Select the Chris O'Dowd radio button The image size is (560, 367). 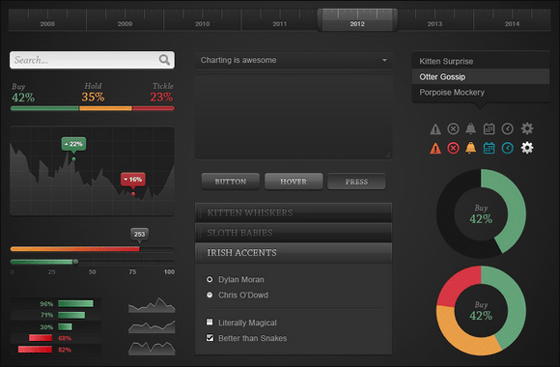(210, 295)
